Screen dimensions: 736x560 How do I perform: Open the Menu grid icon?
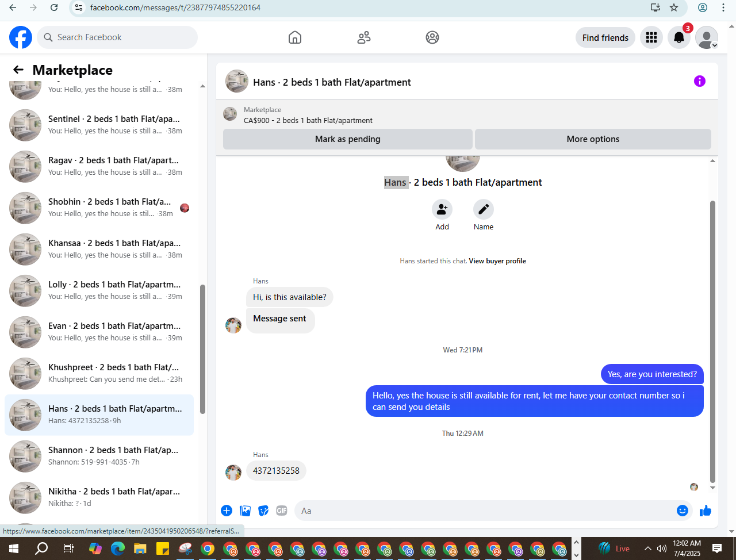click(x=651, y=37)
